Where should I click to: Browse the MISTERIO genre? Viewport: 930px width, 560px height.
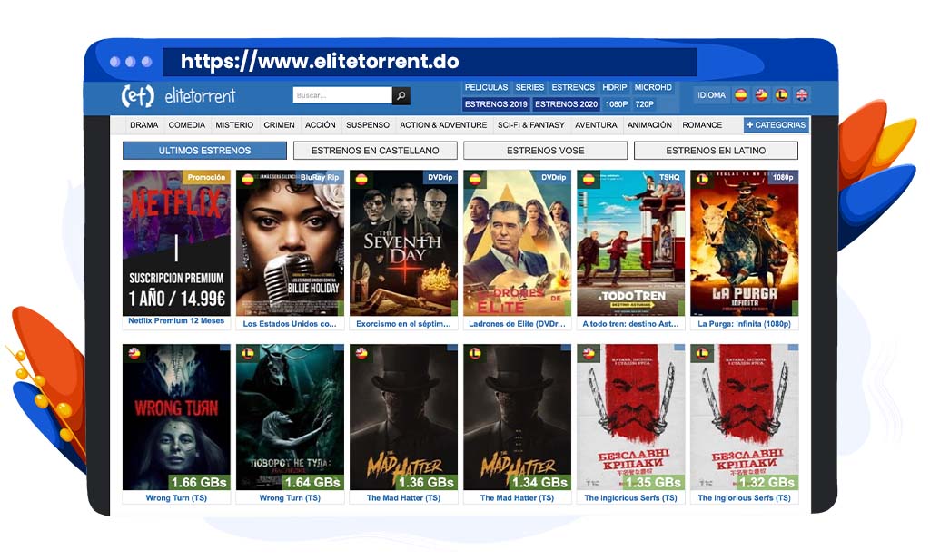(234, 125)
